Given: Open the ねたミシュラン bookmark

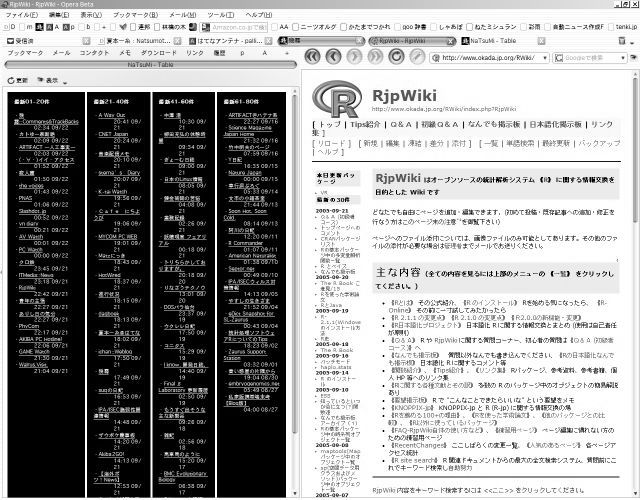Looking at the screenshot, I should point(492,27).
